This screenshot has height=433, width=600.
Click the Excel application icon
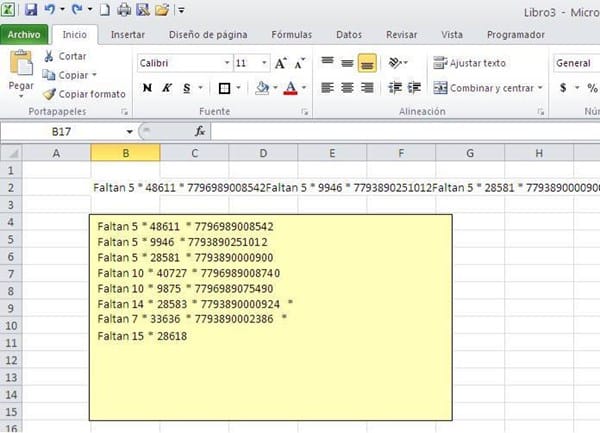tap(8, 9)
